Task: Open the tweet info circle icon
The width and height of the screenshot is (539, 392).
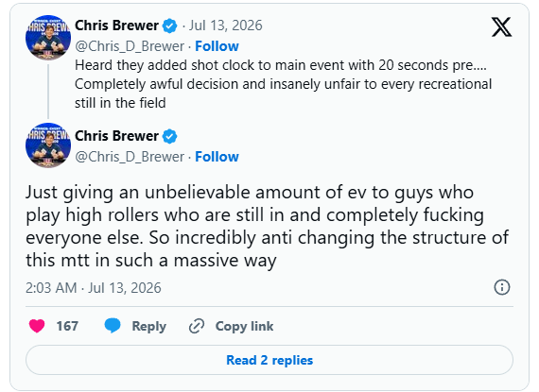Action: 502,287
